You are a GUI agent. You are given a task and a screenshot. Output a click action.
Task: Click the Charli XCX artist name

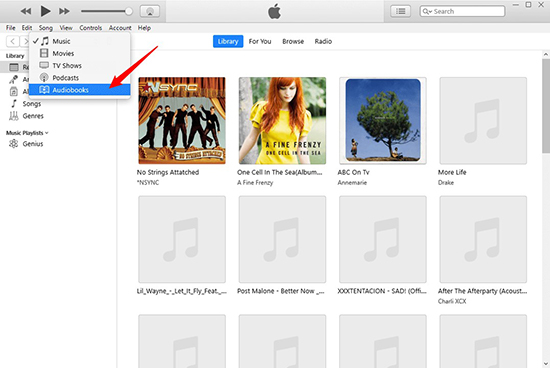pos(452,301)
